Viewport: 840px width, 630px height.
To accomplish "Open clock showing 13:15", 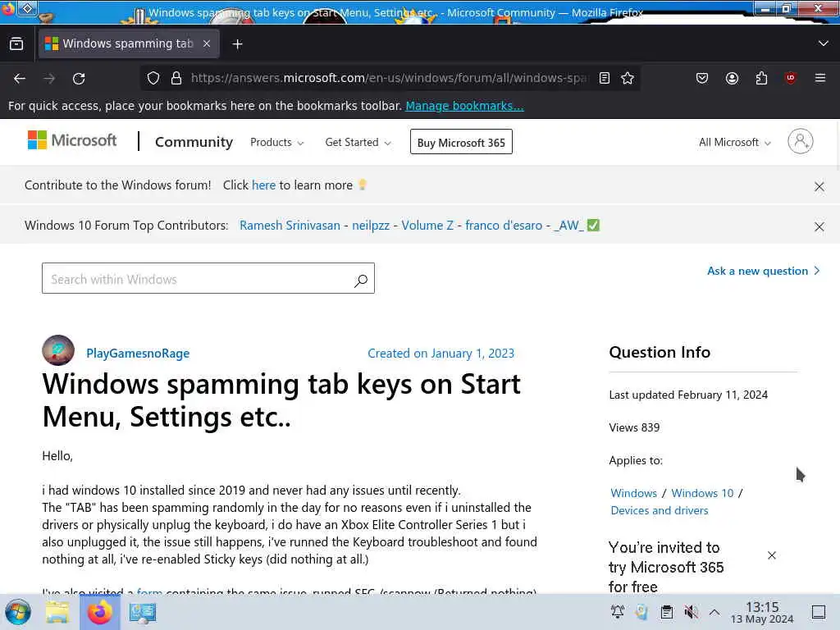I will (x=762, y=612).
